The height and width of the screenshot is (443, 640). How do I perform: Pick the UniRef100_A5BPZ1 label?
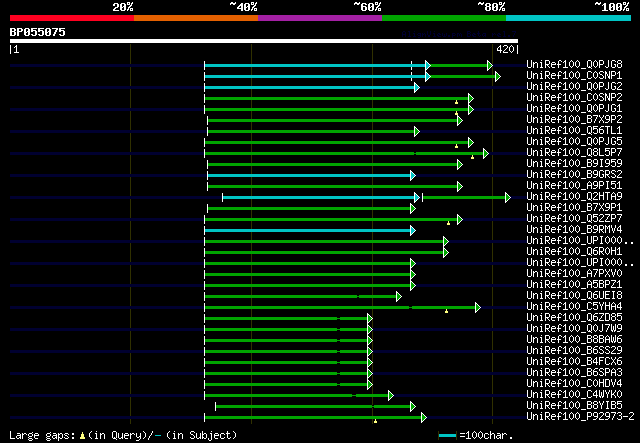[574, 285]
